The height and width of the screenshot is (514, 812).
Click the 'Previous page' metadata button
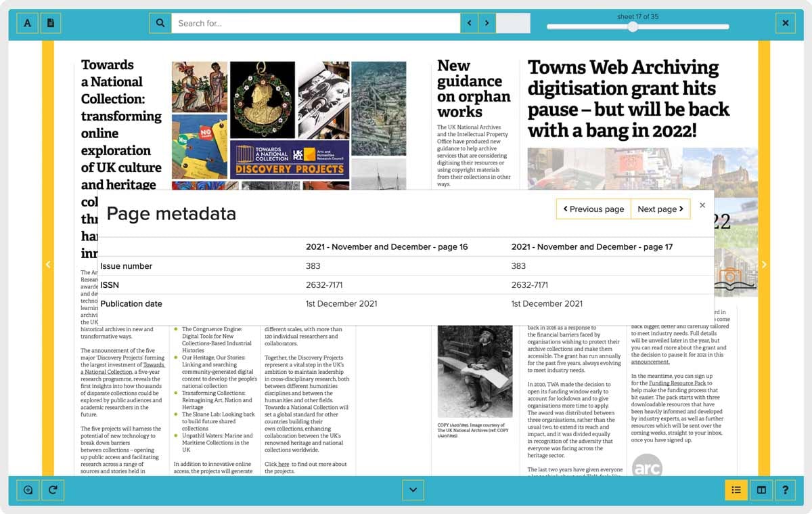point(593,209)
